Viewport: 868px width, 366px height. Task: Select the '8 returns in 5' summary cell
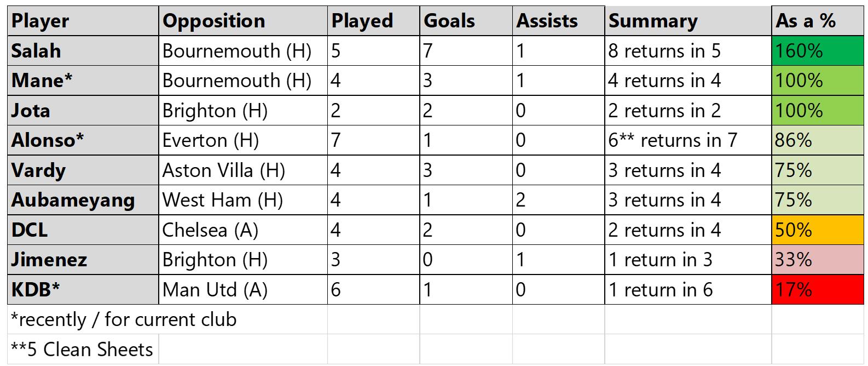point(688,51)
